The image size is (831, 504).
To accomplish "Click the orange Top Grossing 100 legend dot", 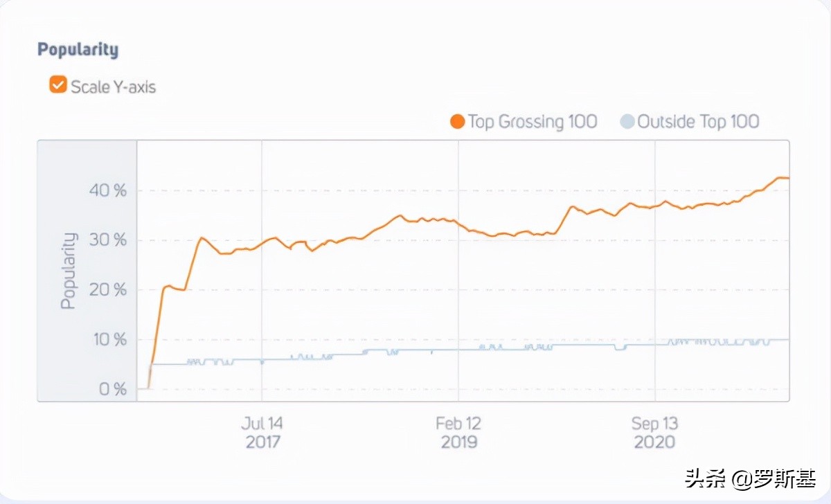I will [457, 122].
